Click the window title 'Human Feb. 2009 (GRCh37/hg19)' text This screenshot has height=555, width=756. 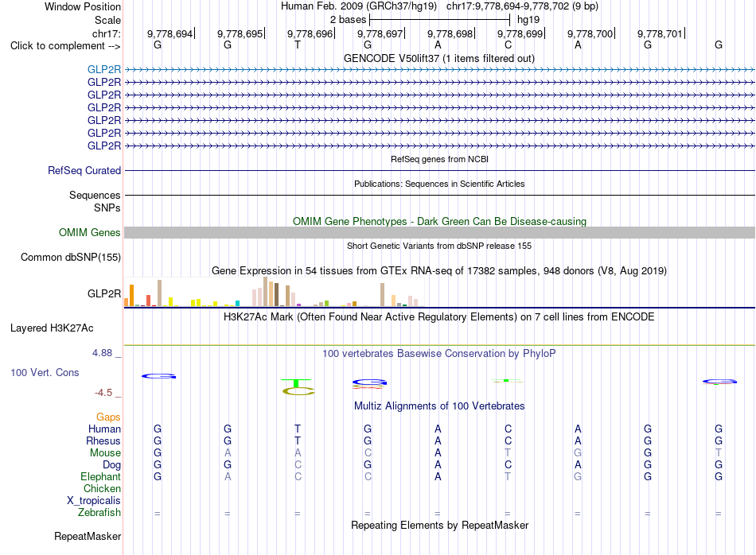pos(359,6)
